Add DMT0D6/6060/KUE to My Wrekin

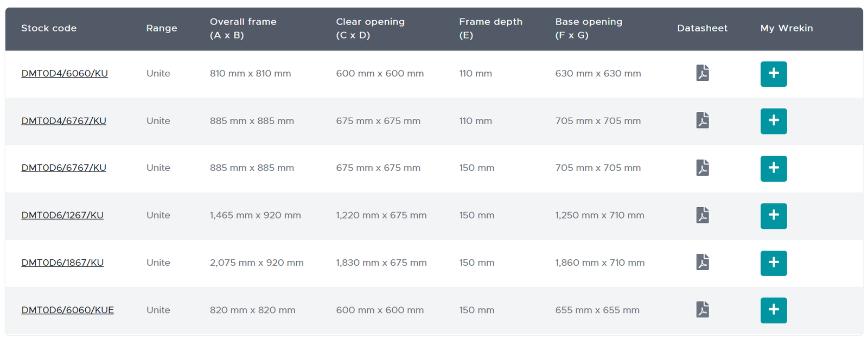click(774, 310)
